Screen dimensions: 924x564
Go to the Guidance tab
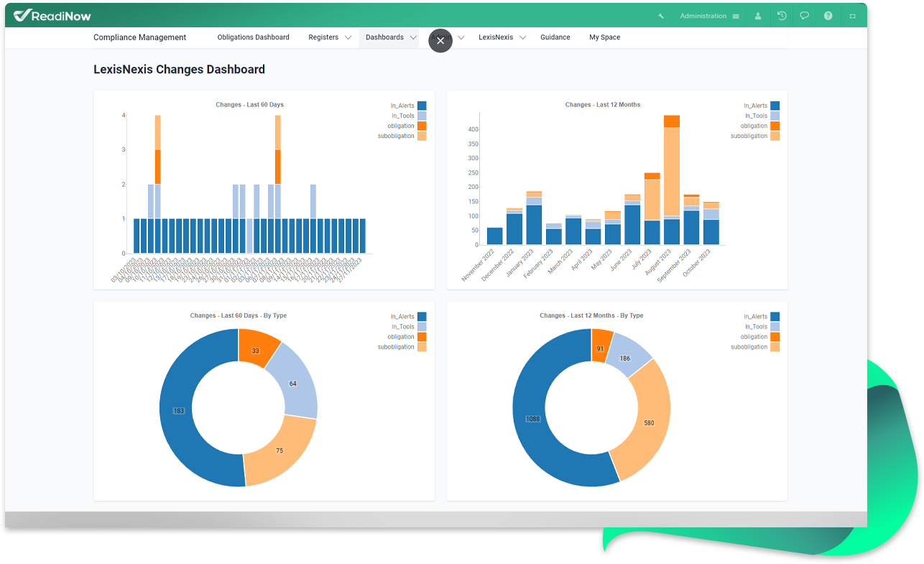coord(555,37)
